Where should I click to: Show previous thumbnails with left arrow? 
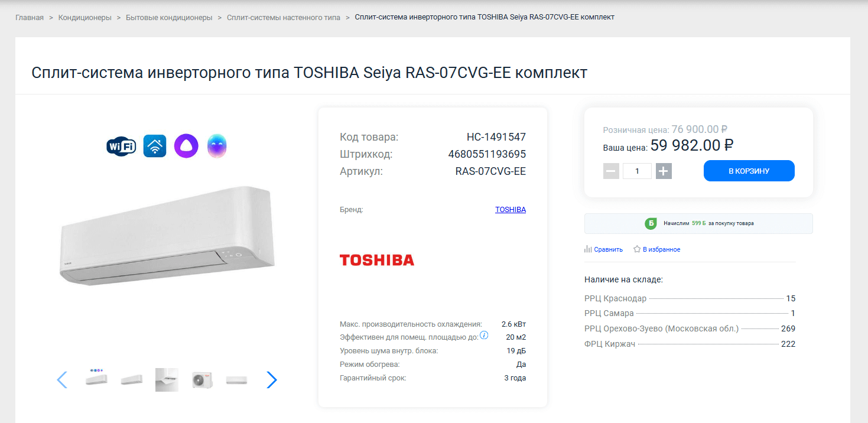coord(62,380)
